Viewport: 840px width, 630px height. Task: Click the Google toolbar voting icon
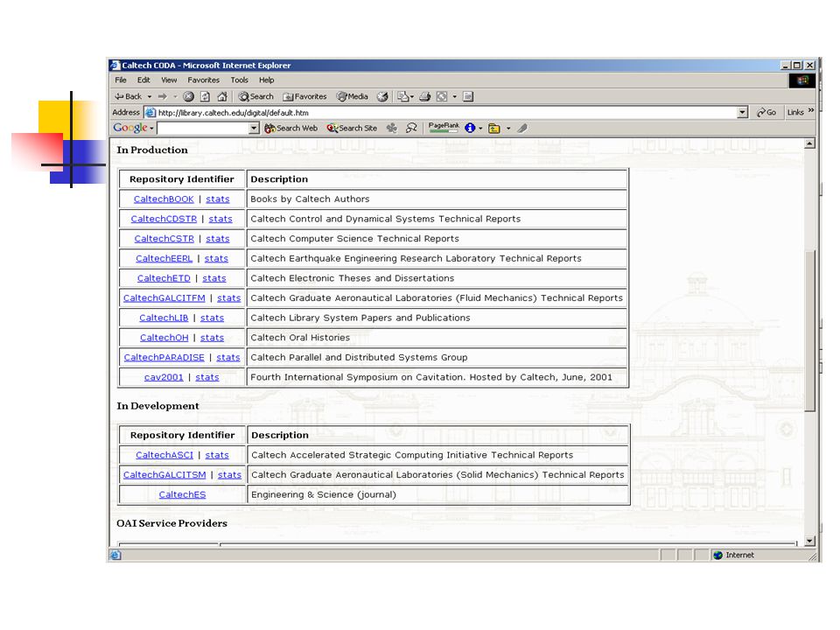pyautogui.click(x=411, y=128)
